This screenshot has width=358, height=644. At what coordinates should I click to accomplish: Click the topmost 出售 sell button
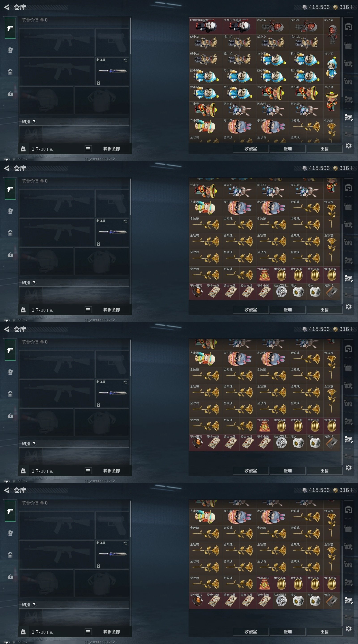coord(324,149)
